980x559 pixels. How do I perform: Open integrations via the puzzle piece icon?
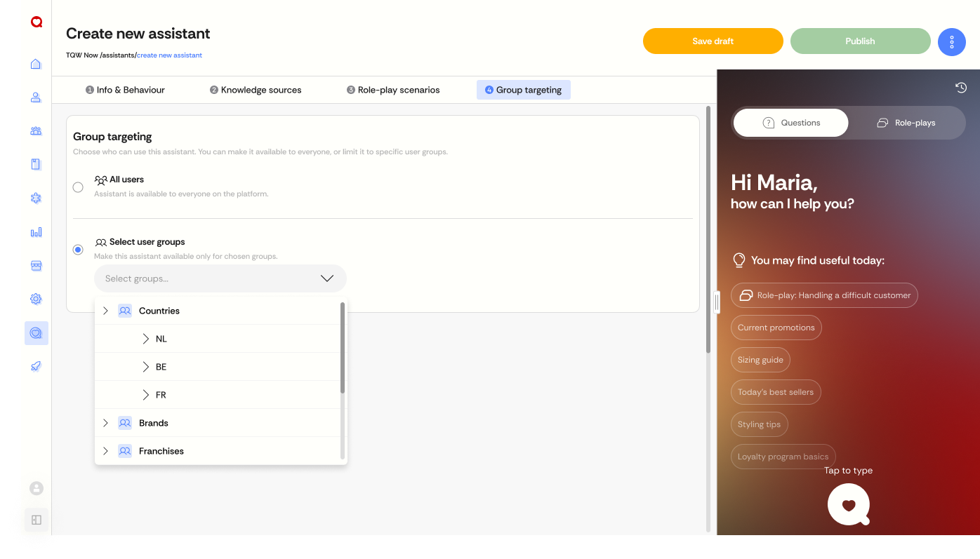tap(36, 198)
